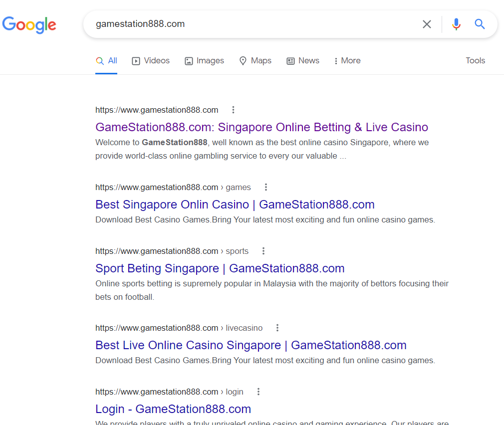Go to the News tab
Viewport: 504px width, 425px height.
(x=303, y=60)
